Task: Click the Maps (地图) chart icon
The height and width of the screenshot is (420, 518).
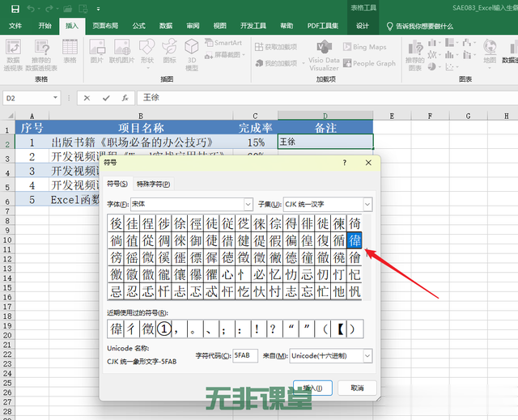Action: tap(490, 53)
